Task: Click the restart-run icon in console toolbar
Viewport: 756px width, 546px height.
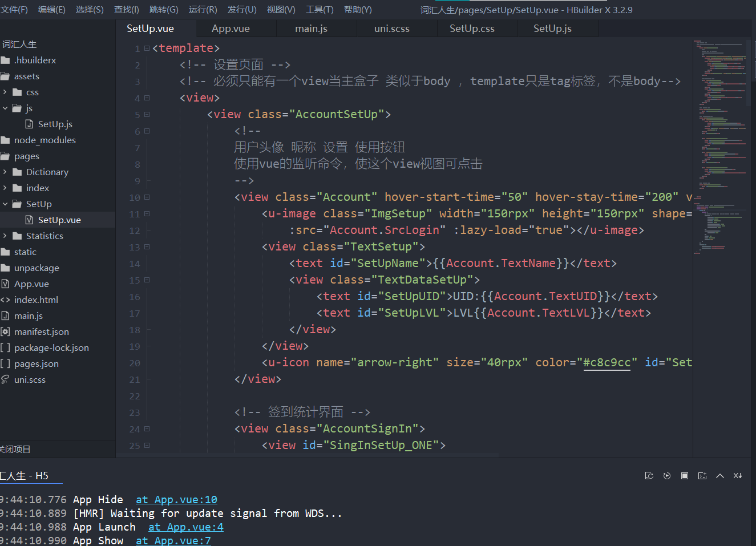Action: coord(649,476)
